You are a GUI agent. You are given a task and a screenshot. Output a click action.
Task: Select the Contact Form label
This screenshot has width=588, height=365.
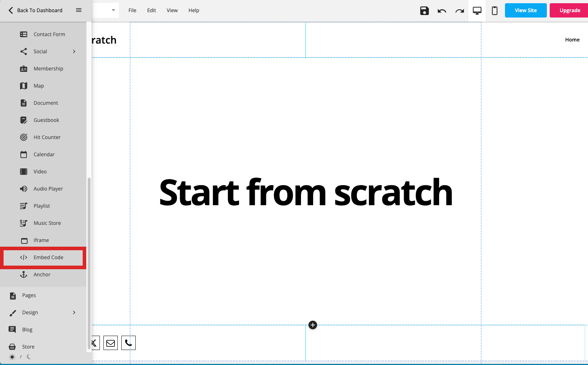point(49,34)
